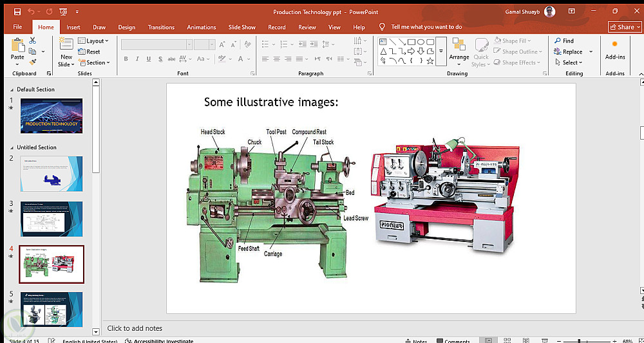Start presentation from beginning via quick access icon
This screenshot has width=644, height=343.
tap(62, 12)
